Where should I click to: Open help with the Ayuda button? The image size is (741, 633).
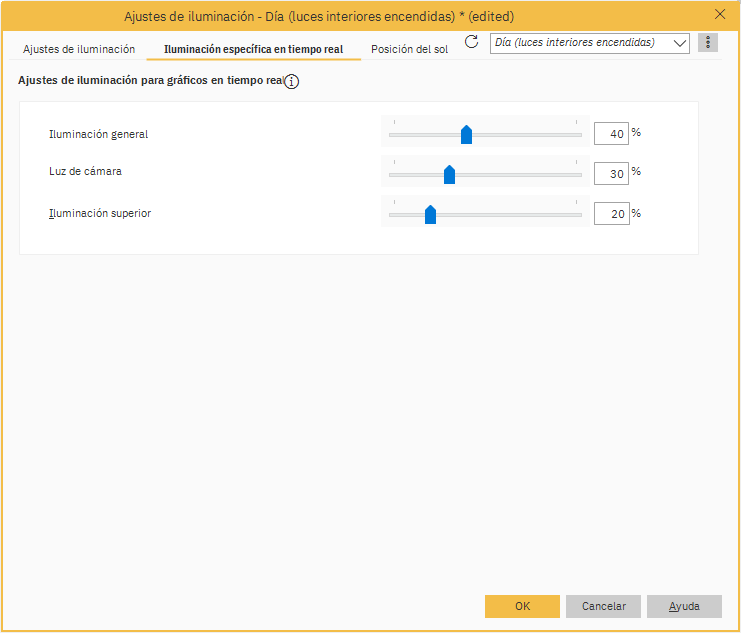(684, 606)
